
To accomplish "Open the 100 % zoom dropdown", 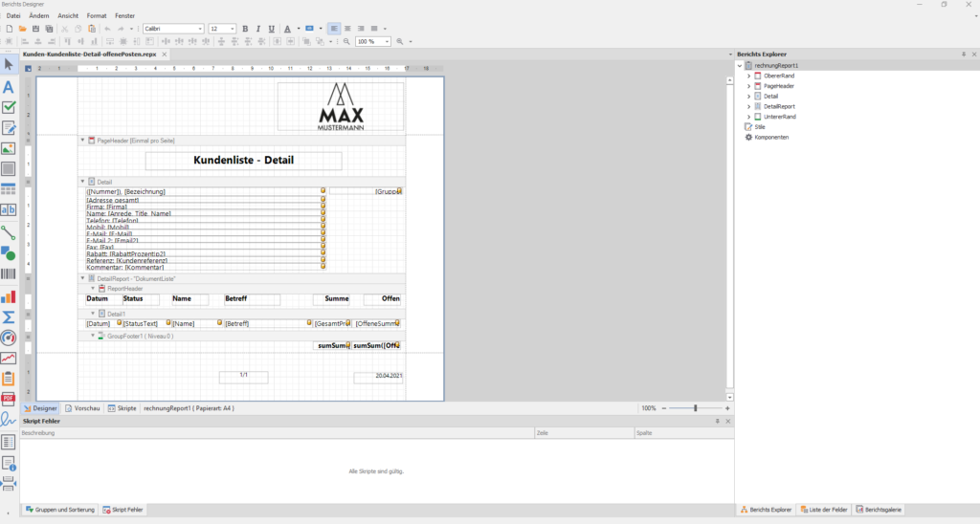I will [x=387, y=42].
